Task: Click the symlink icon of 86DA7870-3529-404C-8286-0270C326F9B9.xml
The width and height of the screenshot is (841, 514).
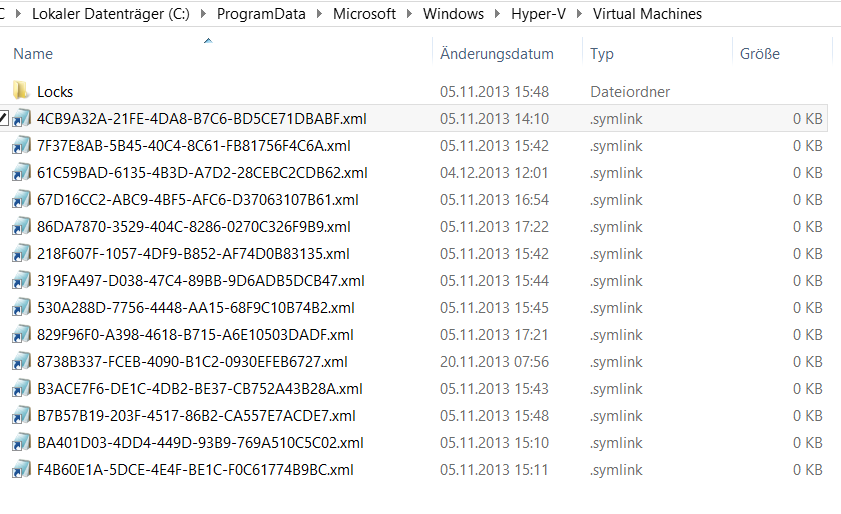Action: click(21, 226)
